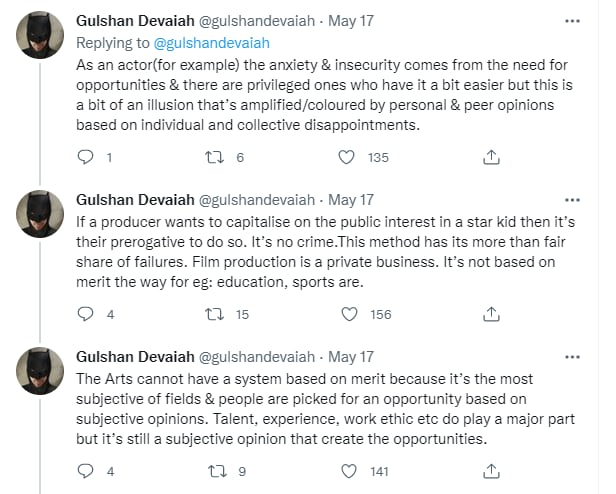Open Batman avatar on the third tweet
616x494 pixels.
click(40, 371)
